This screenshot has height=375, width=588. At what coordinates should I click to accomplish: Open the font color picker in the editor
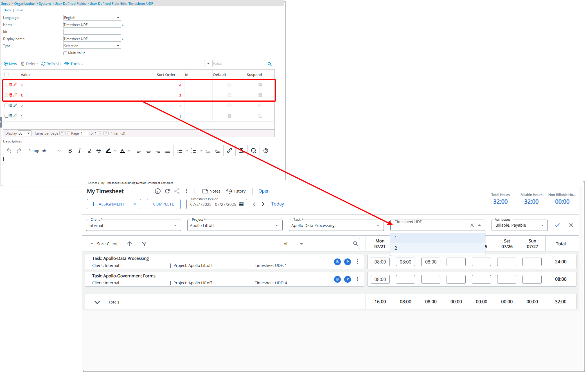pyautogui.click(x=123, y=151)
